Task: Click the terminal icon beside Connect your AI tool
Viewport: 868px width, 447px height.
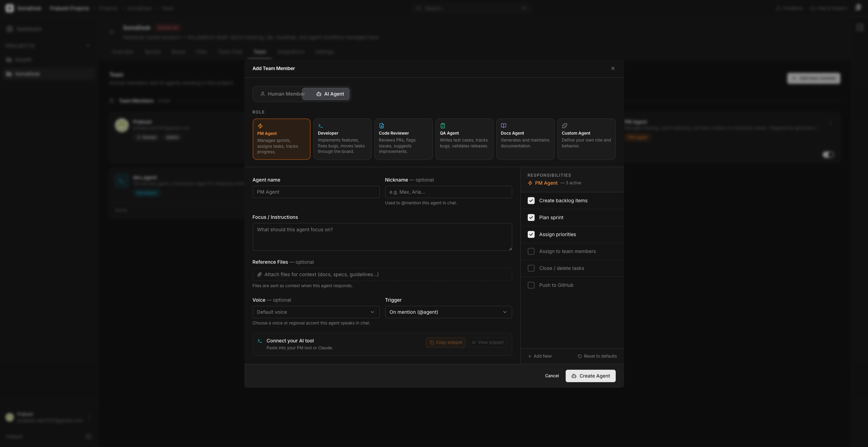Action: (260, 341)
